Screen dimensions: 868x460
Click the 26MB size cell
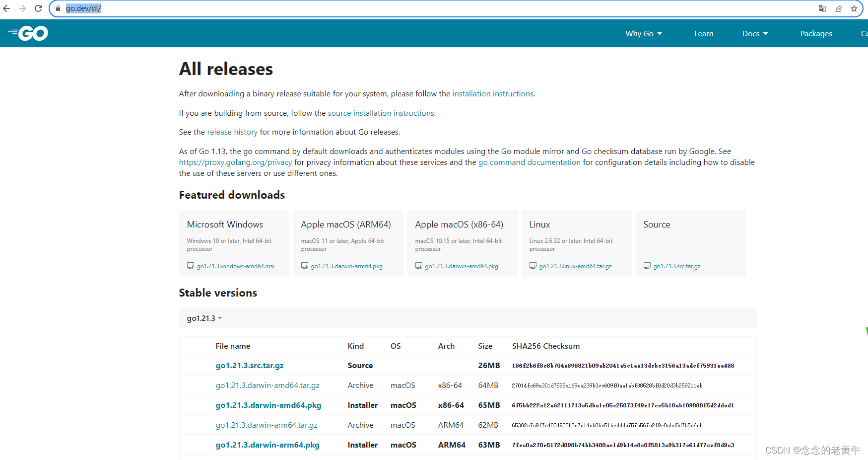coord(489,366)
